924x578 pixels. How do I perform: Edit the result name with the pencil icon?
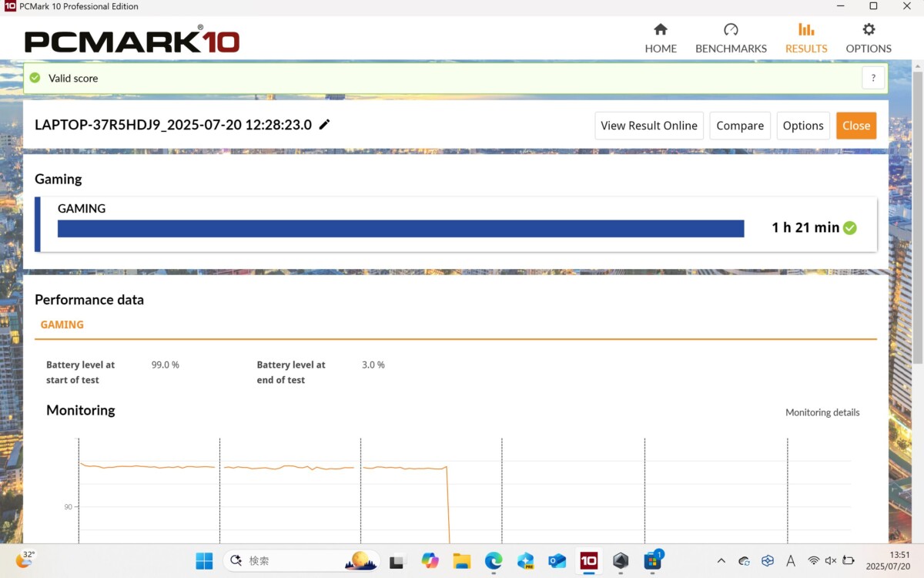(325, 125)
